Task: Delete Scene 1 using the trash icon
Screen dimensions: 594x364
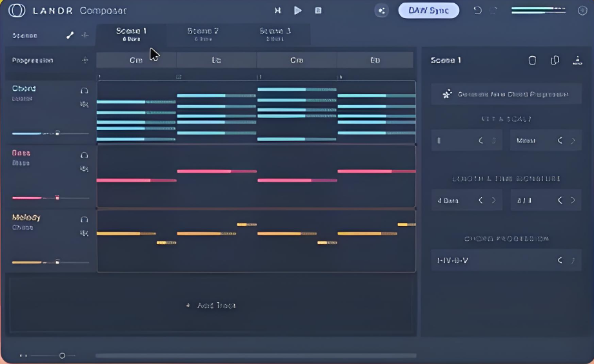Action: [532, 61]
